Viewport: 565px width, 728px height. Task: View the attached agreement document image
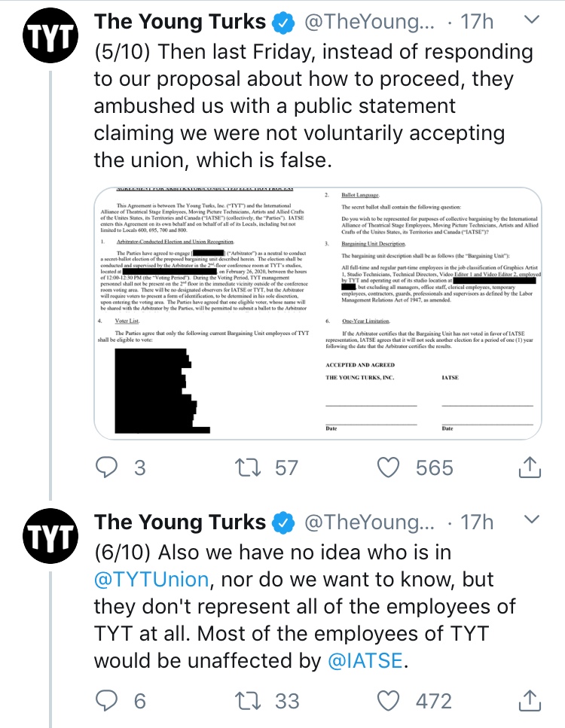point(318,313)
